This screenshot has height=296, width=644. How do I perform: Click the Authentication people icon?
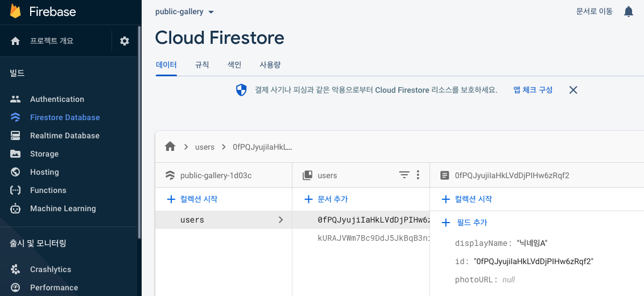click(15, 99)
